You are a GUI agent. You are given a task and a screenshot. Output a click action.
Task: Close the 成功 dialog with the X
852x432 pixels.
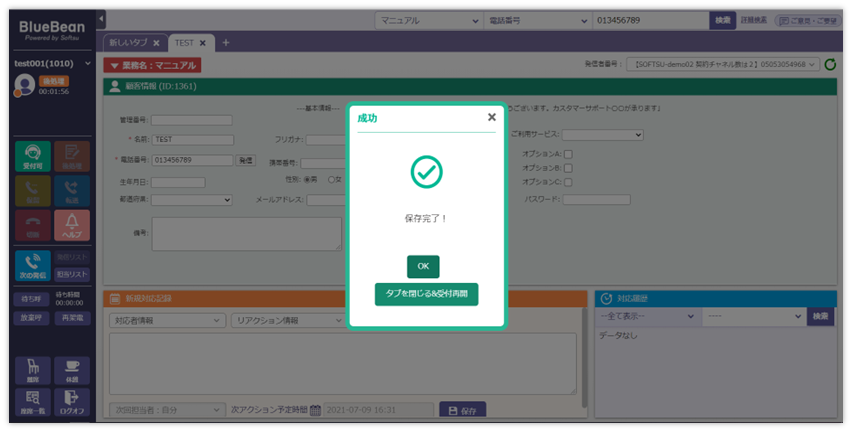[491, 117]
